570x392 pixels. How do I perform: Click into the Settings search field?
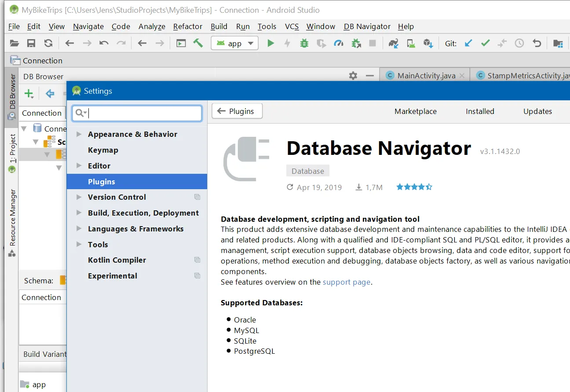coord(137,113)
